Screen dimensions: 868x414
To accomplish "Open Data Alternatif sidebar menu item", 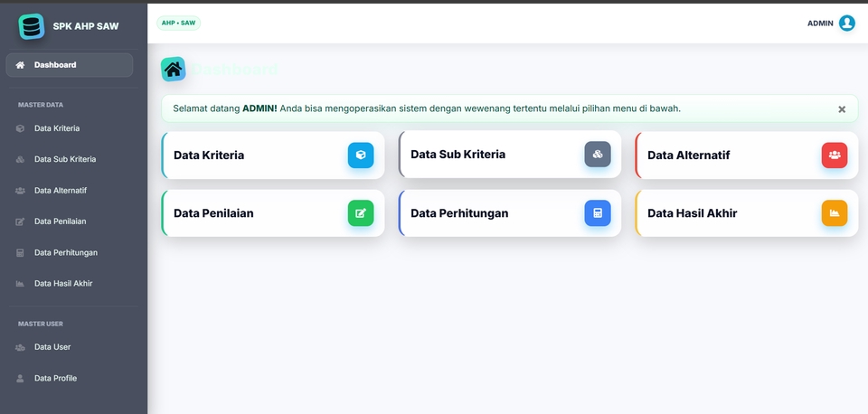I will (61, 191).
